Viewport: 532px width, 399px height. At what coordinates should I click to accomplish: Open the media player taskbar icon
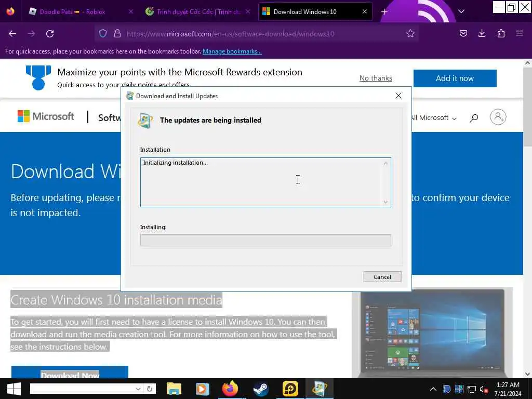(202, 389)
